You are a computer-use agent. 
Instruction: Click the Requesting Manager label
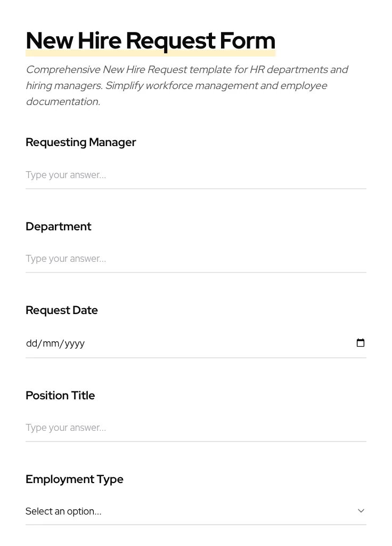[81, 142]
